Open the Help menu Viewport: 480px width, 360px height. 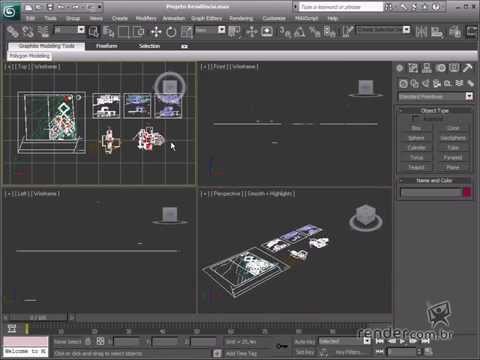click(332, 18)
